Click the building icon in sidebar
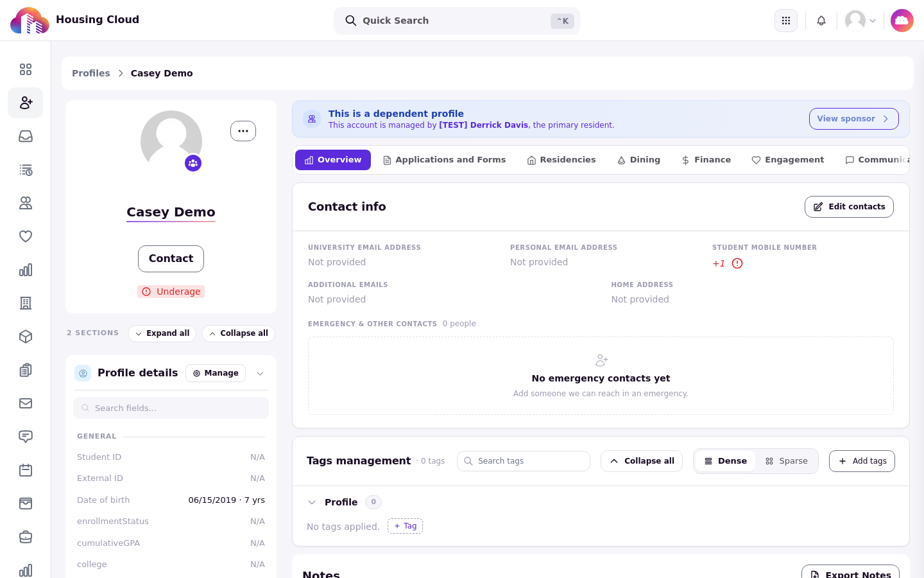 pyautogui.click(x=26, y=303)
